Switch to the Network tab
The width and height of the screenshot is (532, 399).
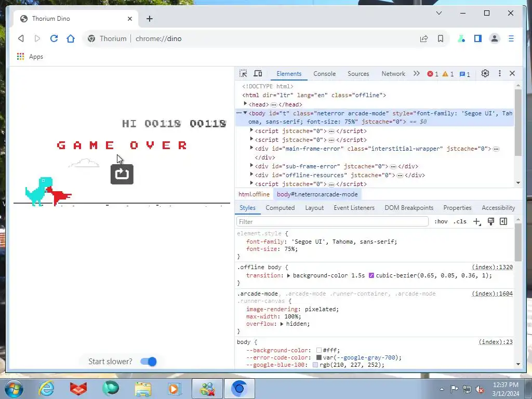pyautogui.click(x=393, y=74)
